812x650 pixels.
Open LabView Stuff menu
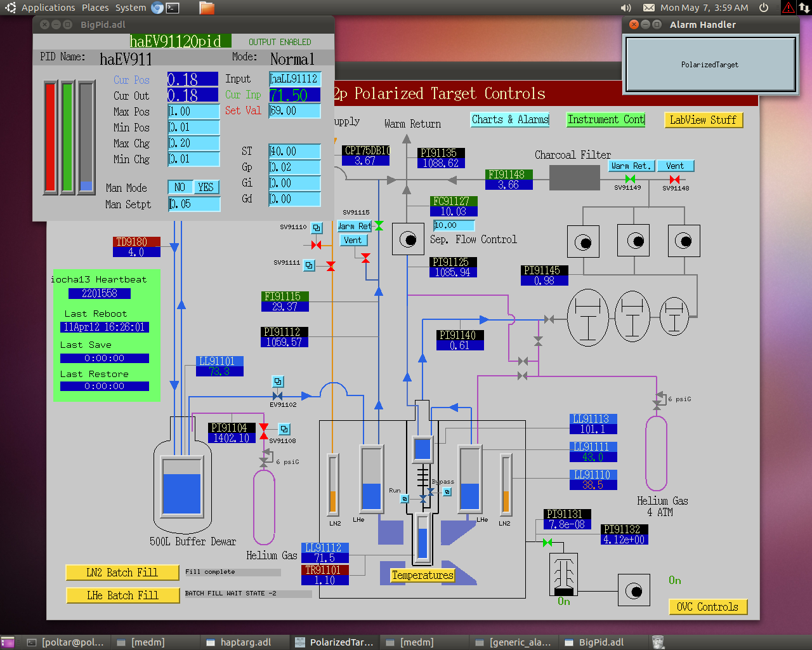point(703,120)
